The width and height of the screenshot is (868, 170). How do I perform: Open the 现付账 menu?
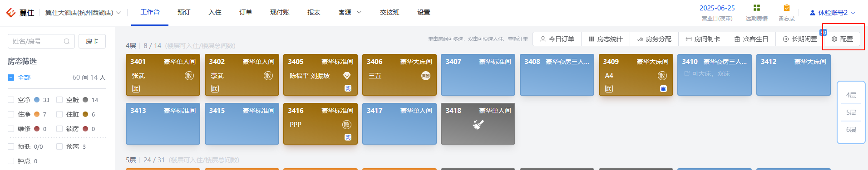(x=280, y=12)
